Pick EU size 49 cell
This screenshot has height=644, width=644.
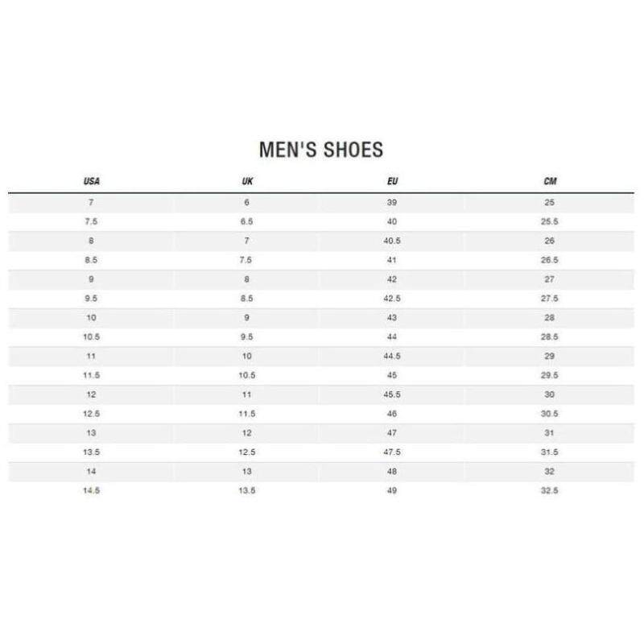(x=392, y=490)
